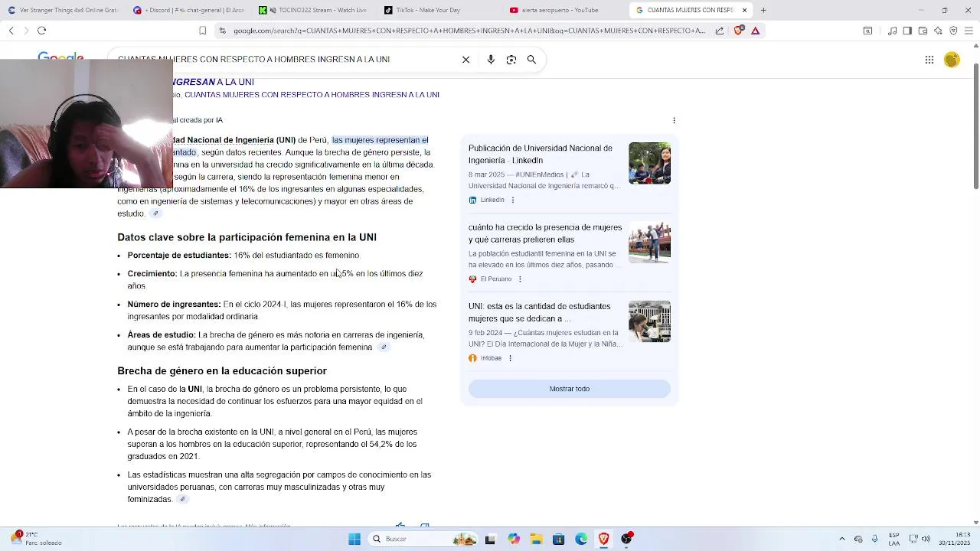The width and height of the screenshot is (980, 551).
Task: Switch to alerta aeropuerto YouTube tab
Action: [563, 10]
